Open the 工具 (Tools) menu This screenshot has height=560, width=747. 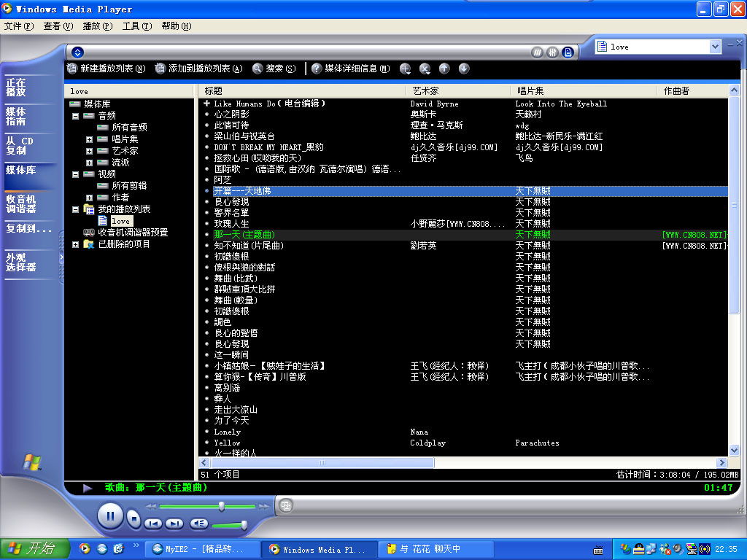coord(137,26)
